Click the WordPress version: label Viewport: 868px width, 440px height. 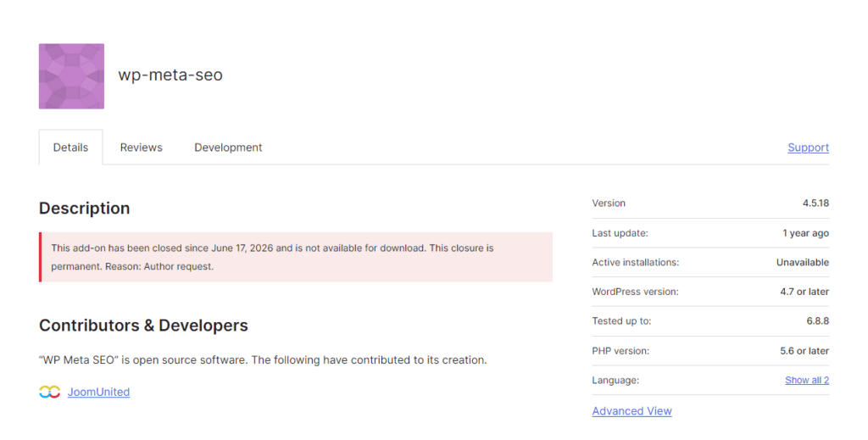click(636, 292)
